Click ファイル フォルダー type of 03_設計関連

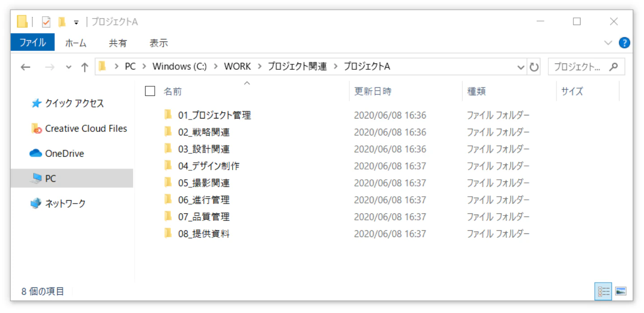coord(498,149)
